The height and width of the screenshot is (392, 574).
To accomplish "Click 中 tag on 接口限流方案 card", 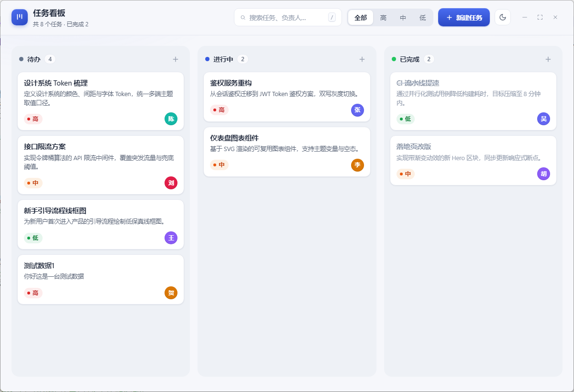I will pos(33,183).
